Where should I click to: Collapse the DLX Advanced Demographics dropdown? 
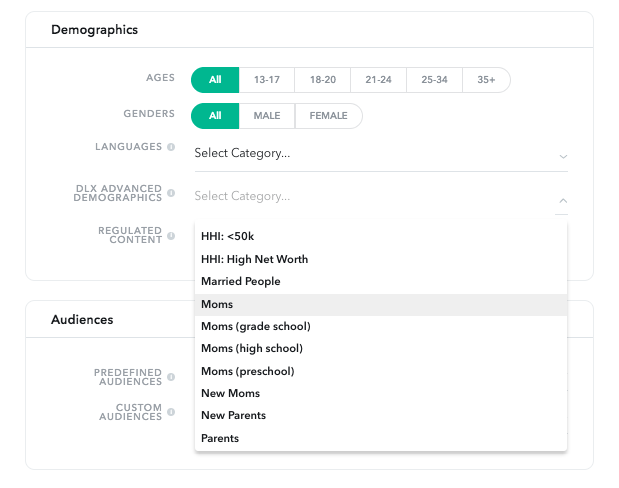(x=563, y=201)
